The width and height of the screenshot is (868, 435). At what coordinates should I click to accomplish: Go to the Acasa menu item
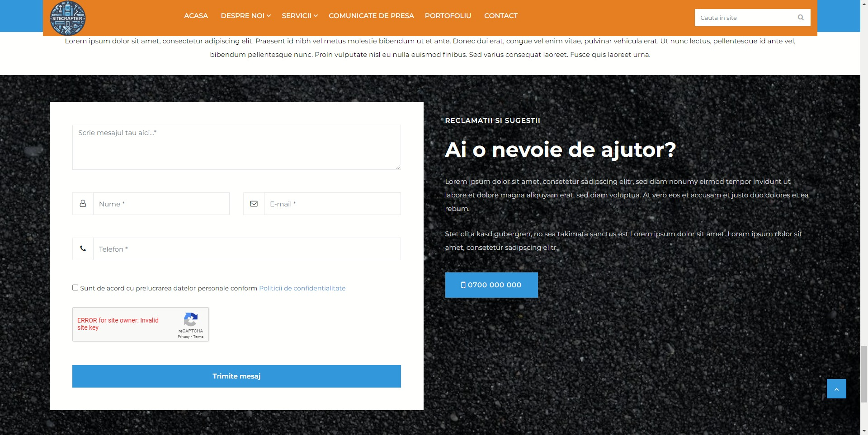coord(196,16)
